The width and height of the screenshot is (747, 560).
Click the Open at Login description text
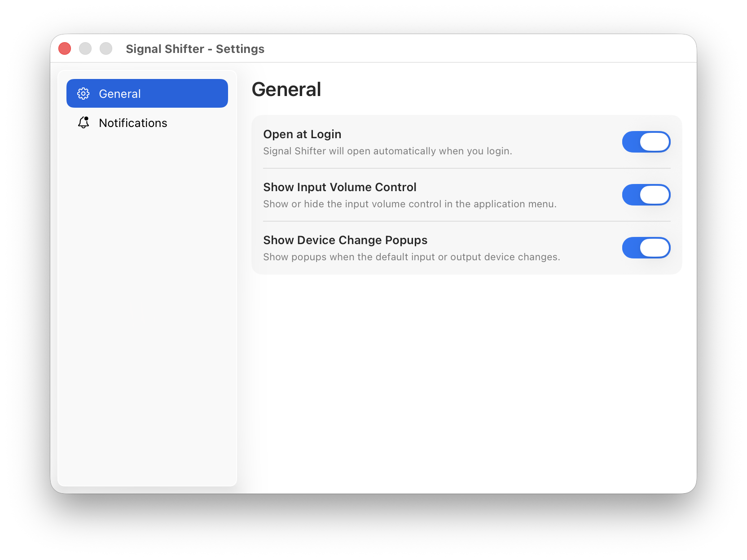coord(388,151)
